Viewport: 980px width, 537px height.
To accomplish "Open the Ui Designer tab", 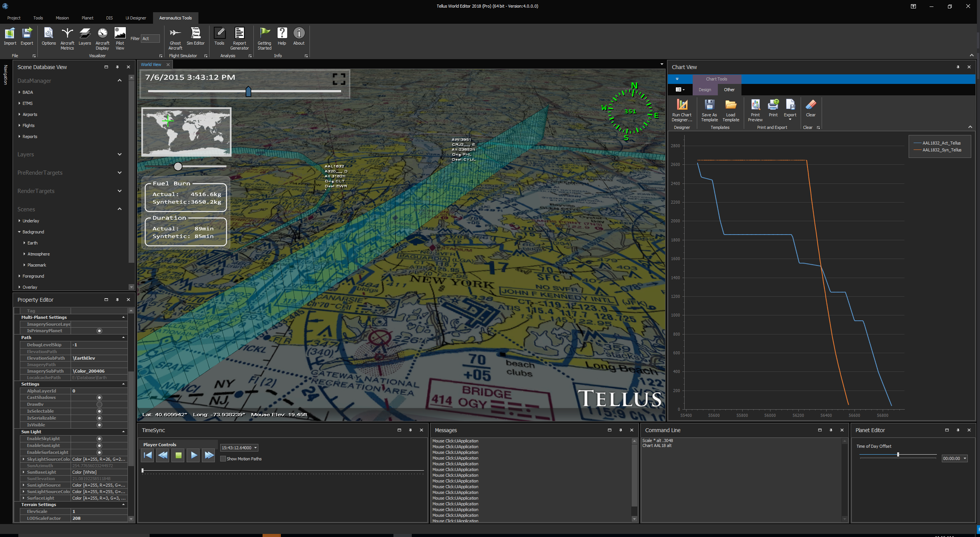I will click(x=136, y=18).
